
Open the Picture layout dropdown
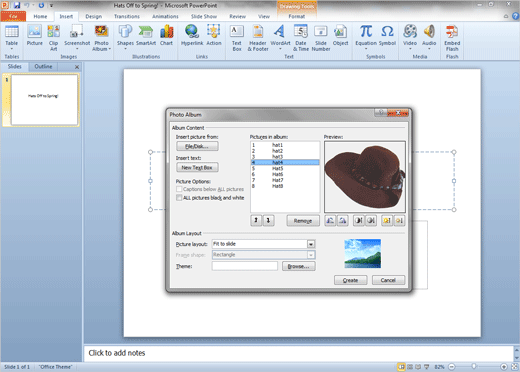point(311,244)
